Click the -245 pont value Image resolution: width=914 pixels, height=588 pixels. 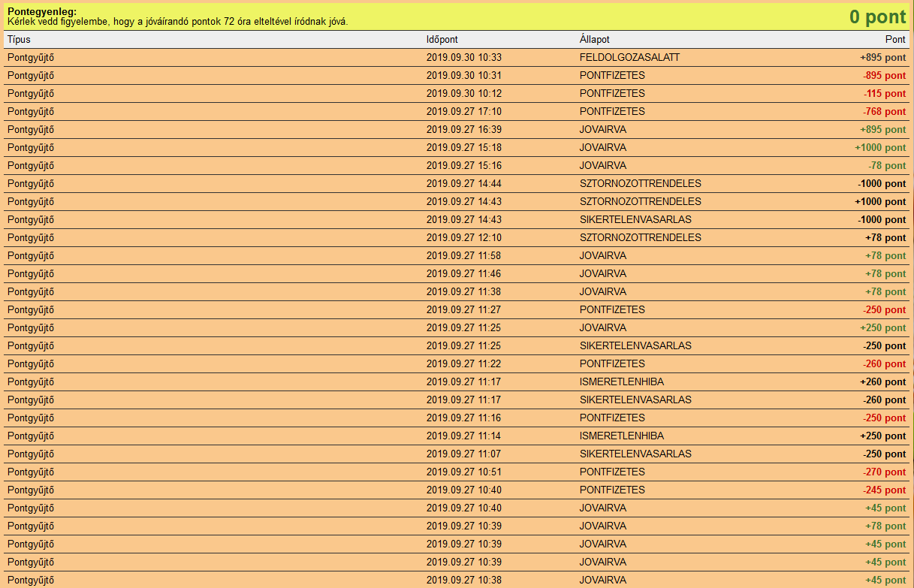[x=884, y=490]
